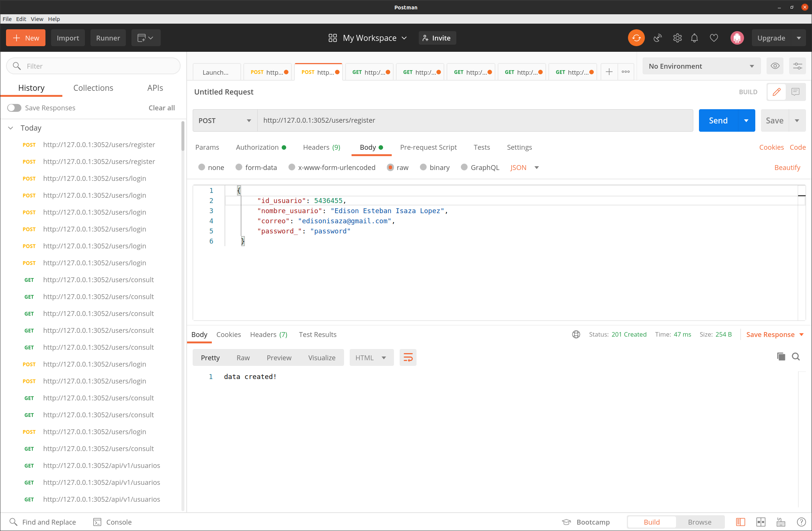Click the blue Send button
This screenshot has height=531, width=812.
coord(718,120)
